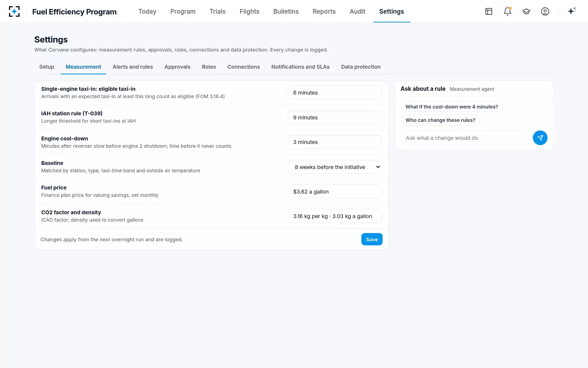Viewport: 588px width, 368px height.
Task: Click the 'Fuel Efficiency Program' title text
Action: click(74, 12)
